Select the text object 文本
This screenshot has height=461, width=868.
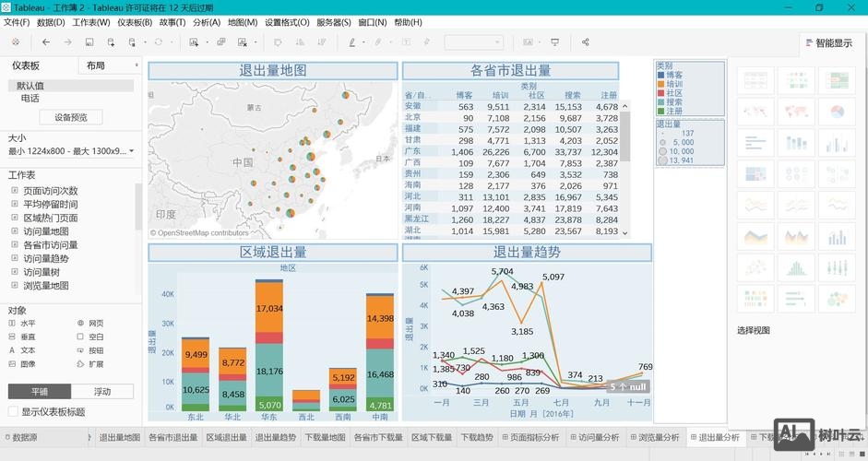(23, 350)
